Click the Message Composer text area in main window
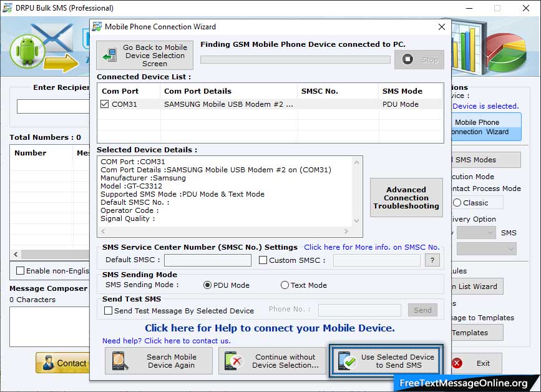This screenshot has height=392, width=541. (50, 326)
